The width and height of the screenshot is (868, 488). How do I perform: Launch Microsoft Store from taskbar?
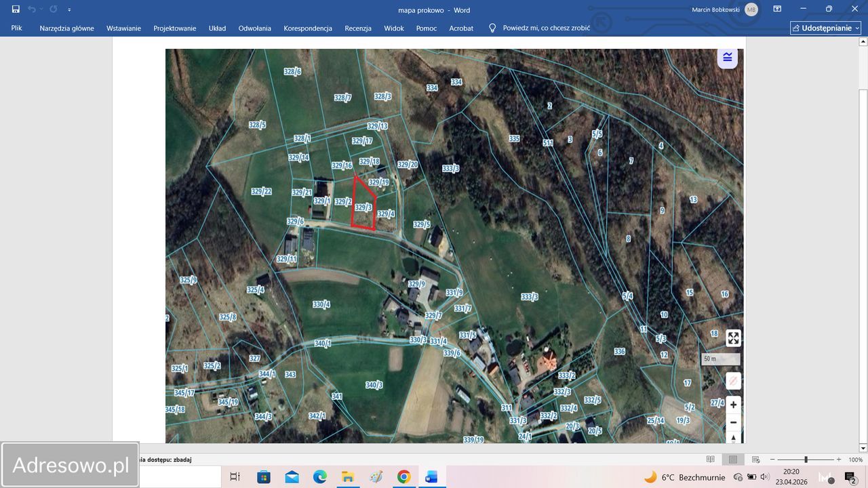(264, 477)
